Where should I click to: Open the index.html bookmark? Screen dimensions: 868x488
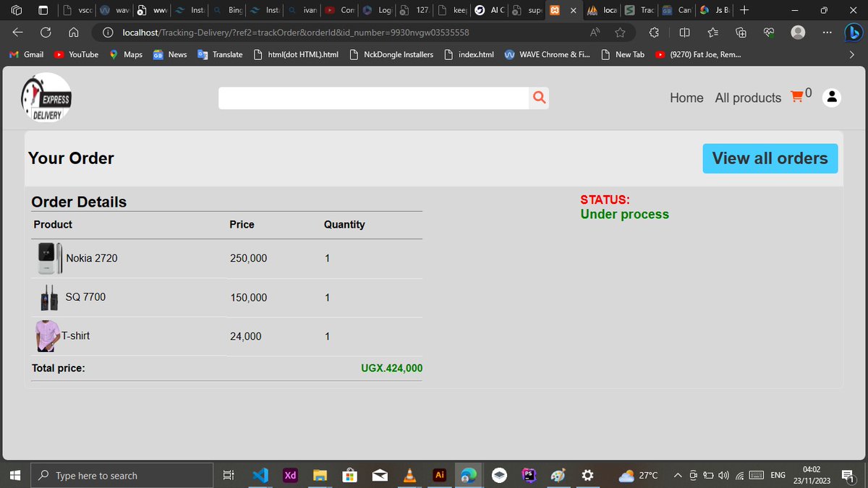pyautogui.click(x=469, y=54)
